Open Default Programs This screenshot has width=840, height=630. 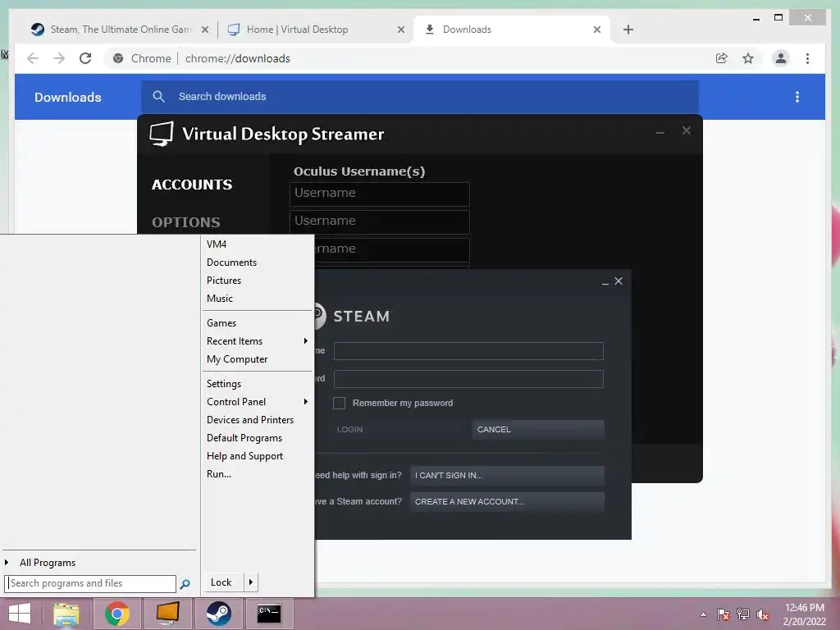pos(244,438)
